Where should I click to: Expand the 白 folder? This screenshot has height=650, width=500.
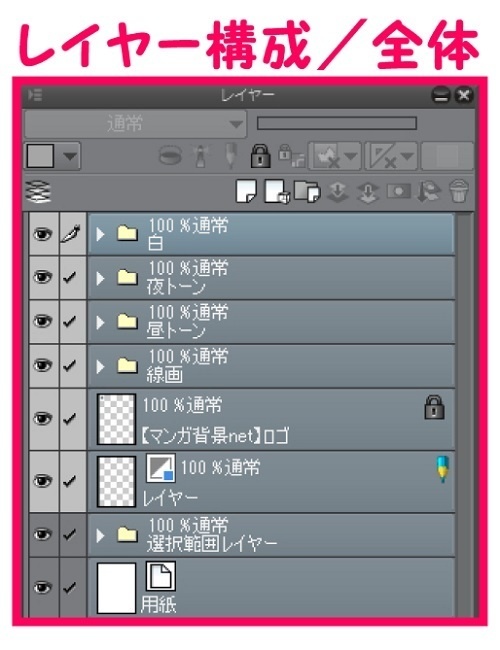(100, 235)
